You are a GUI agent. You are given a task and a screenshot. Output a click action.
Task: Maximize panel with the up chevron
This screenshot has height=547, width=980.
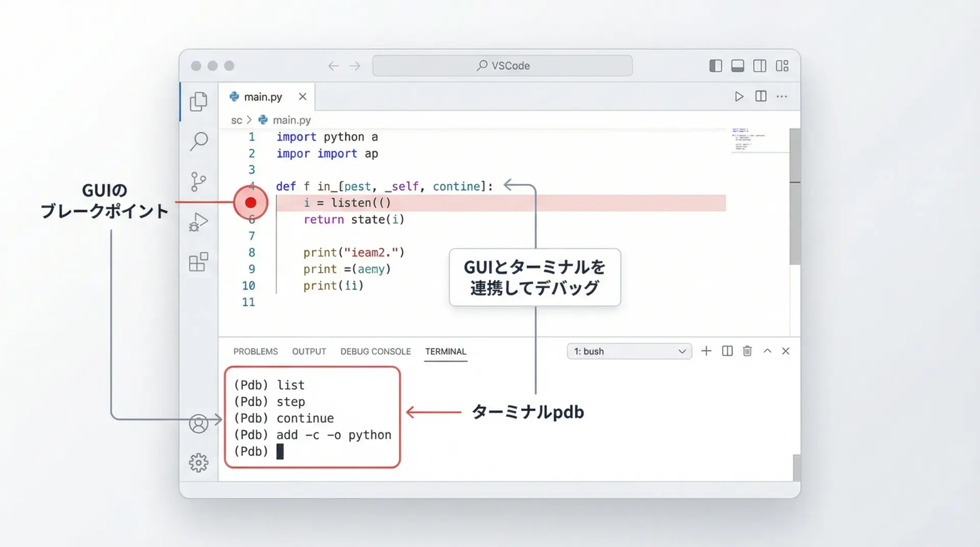767,351
